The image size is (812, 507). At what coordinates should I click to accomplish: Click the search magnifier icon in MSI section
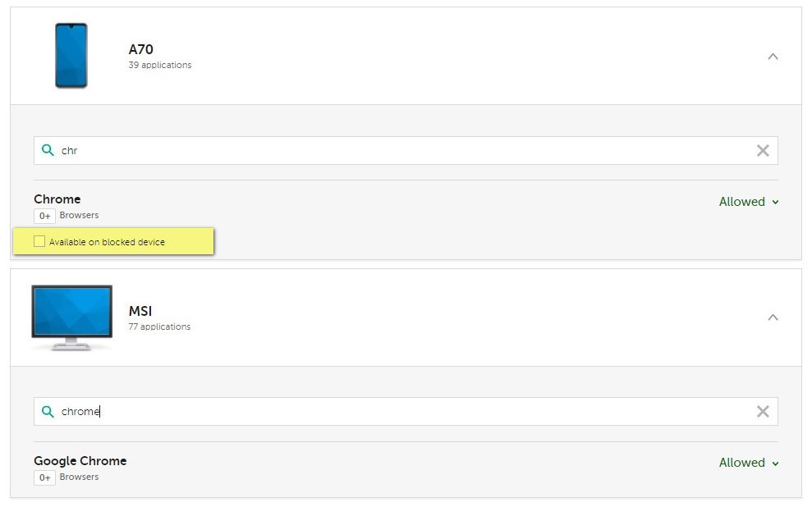(x=48, y=411)
